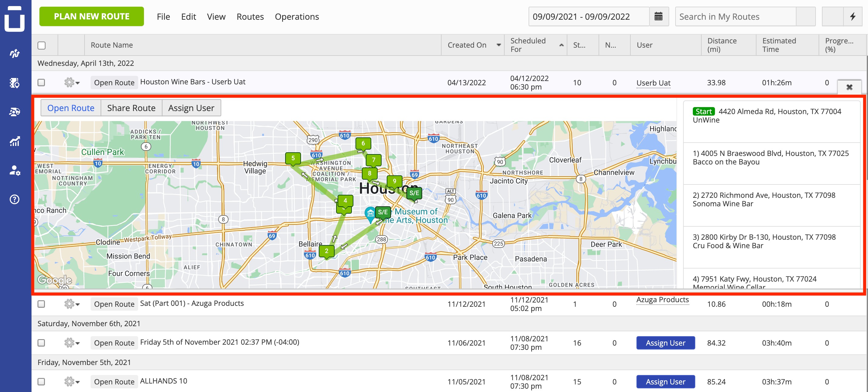
Task: Close the expanded route preview panel
Action: (x=849, y=87)
